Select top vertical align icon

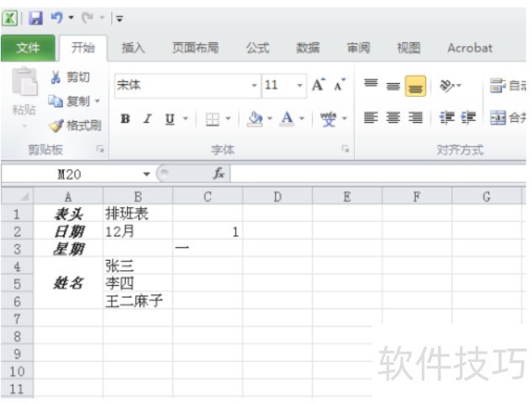click(x=371, y=85)
